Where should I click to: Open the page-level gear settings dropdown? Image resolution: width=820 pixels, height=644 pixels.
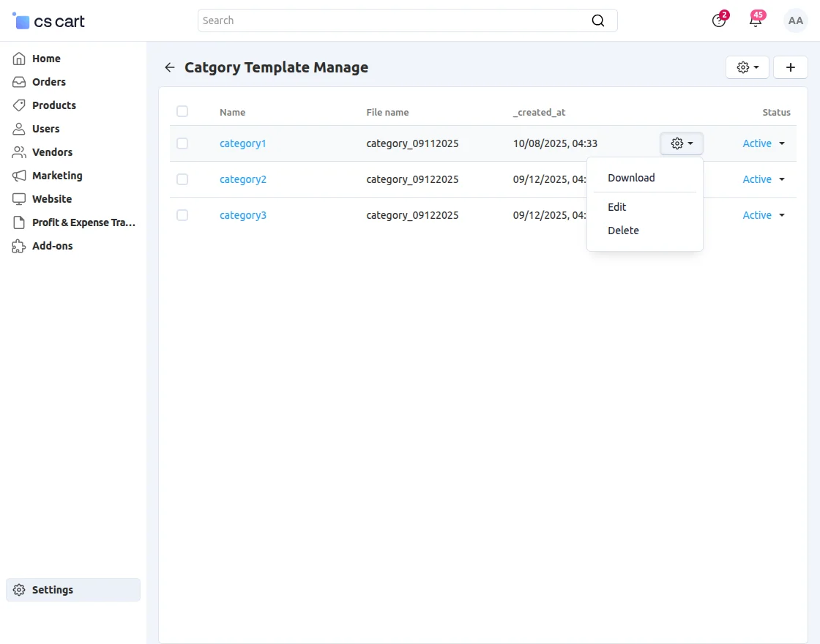click(747, 67)
